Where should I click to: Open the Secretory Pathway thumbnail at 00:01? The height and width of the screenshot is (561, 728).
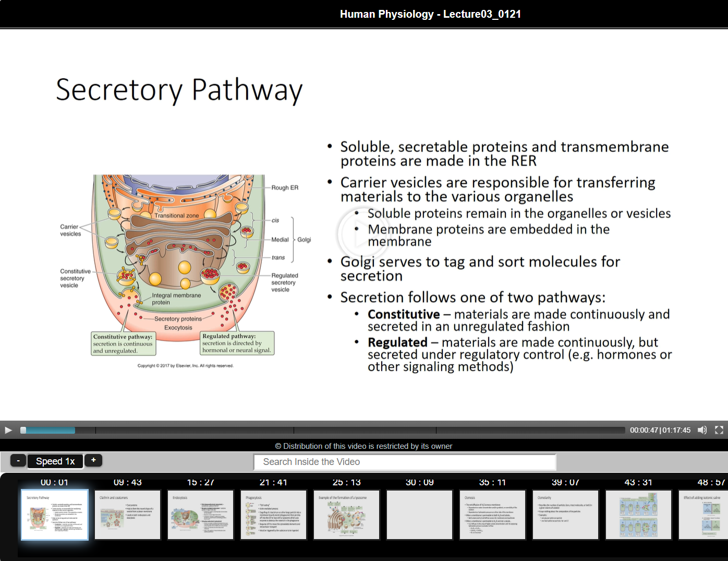pos(55,515)
